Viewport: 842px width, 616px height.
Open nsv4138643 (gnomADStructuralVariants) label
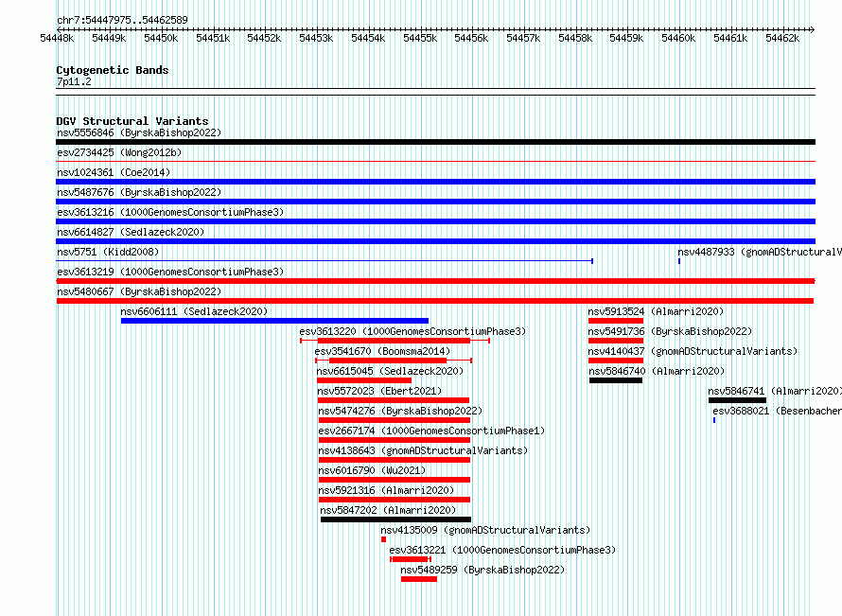423,450
